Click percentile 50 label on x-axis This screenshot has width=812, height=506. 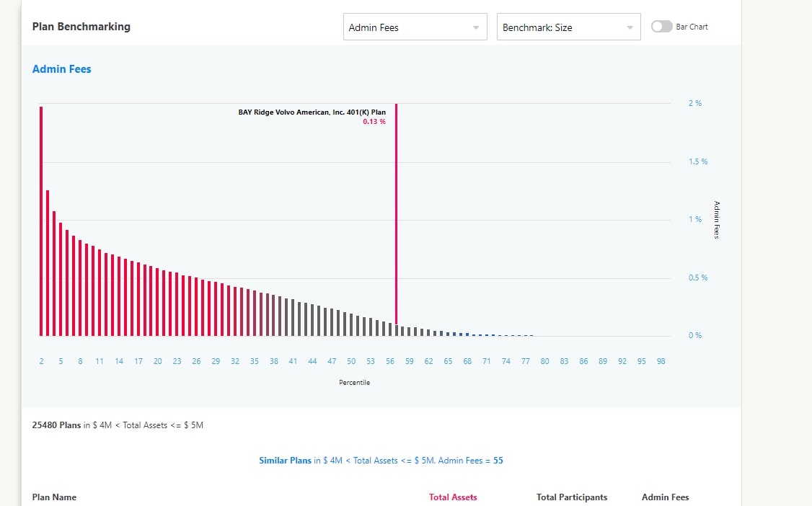click(351, 361)
